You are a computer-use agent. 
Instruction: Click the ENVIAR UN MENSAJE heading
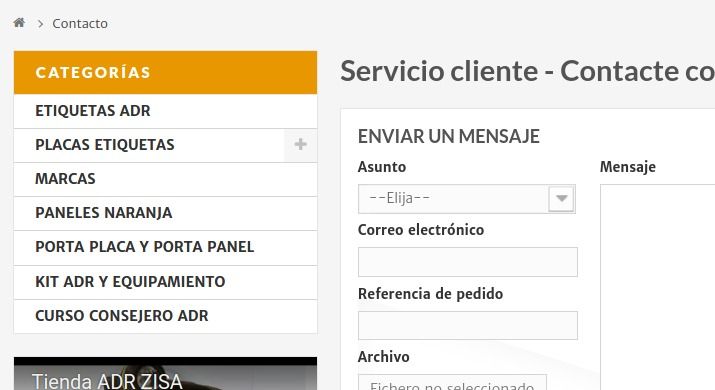coord(449,136)
